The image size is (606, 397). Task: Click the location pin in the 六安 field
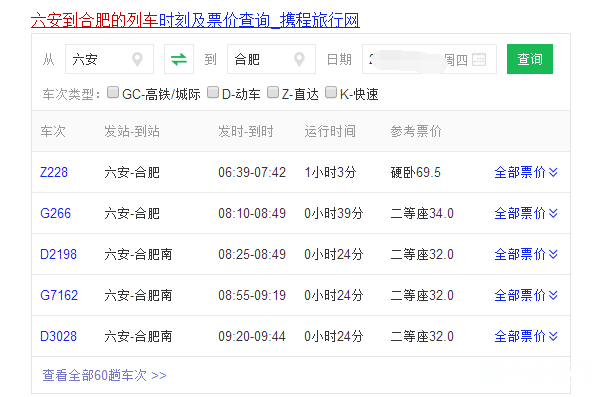click(137, 60)
